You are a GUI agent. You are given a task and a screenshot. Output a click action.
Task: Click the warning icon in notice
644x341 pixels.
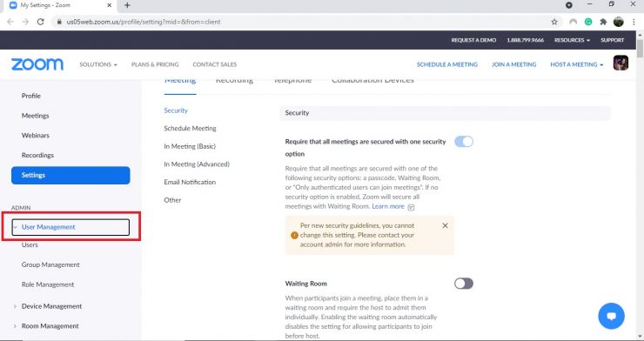tap(294, 235)
